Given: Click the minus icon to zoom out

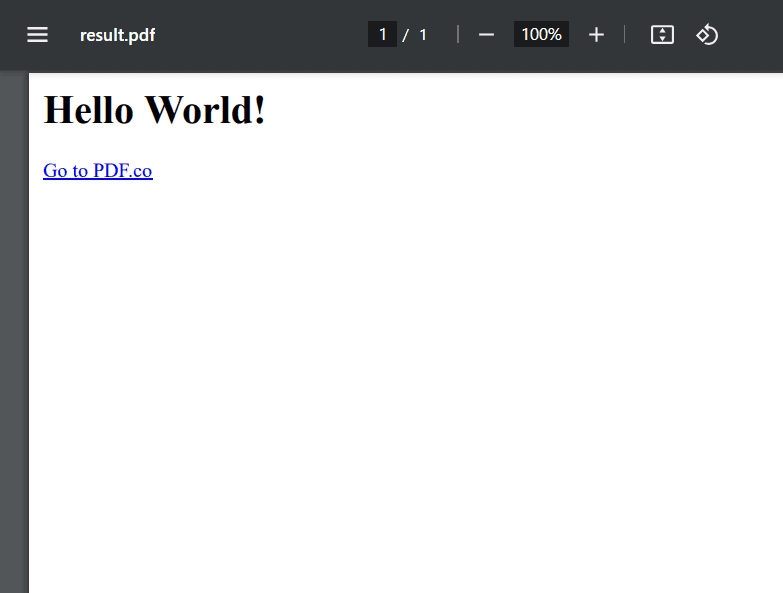Looking at the screenshot, I should pos(486,35).
